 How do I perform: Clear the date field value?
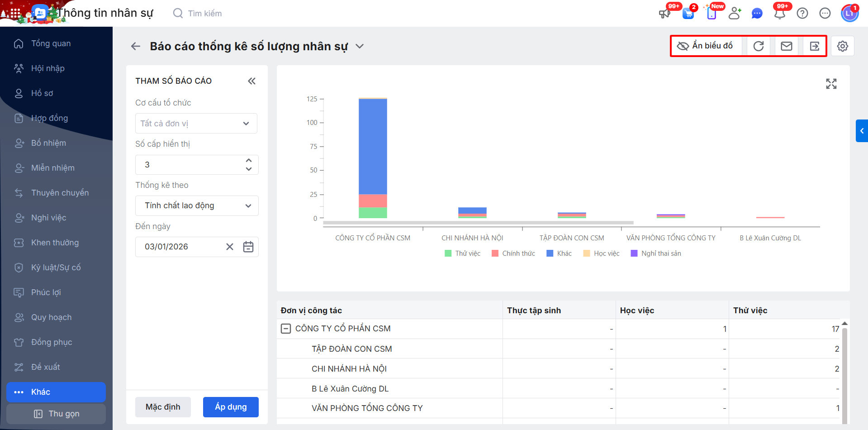coord(230,247)
